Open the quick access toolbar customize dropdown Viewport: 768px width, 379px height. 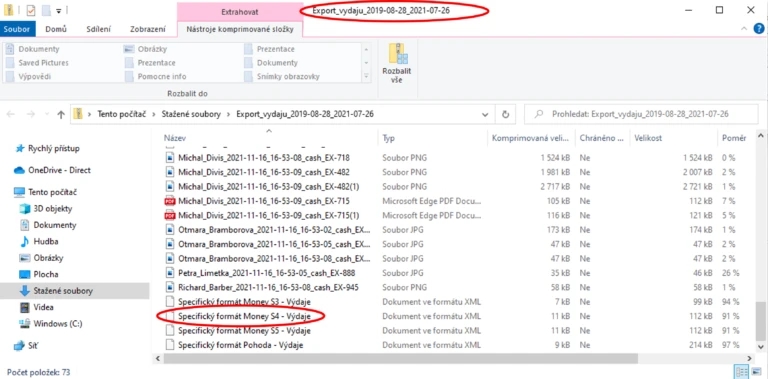[x=58, y=10]
